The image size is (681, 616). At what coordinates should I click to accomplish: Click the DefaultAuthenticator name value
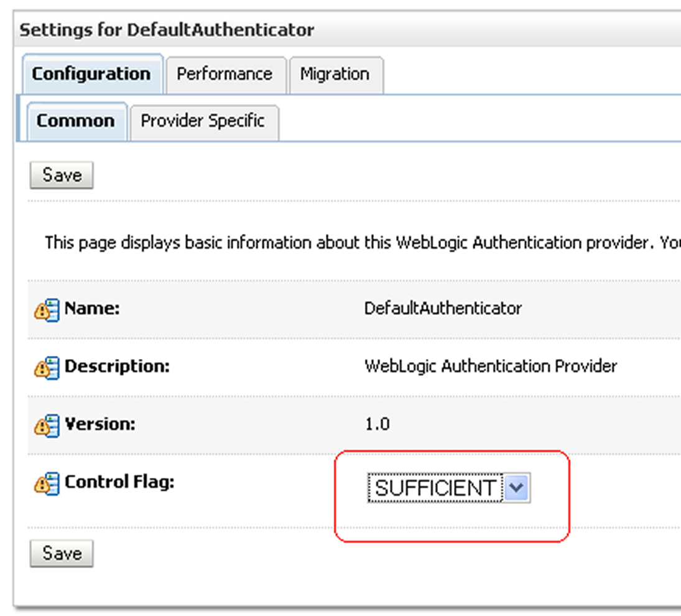(x=443, y=309)
